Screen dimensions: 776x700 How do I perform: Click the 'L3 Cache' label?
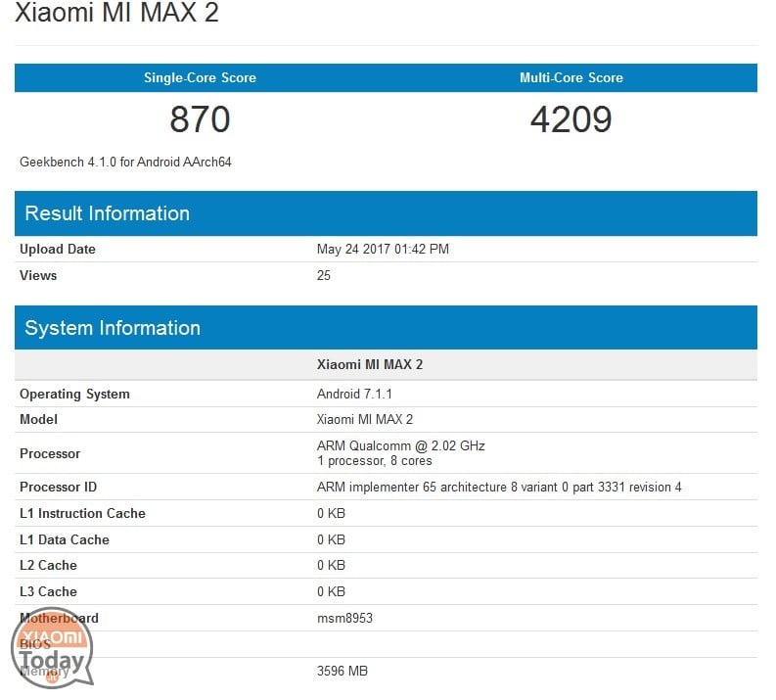coord(49,591)
